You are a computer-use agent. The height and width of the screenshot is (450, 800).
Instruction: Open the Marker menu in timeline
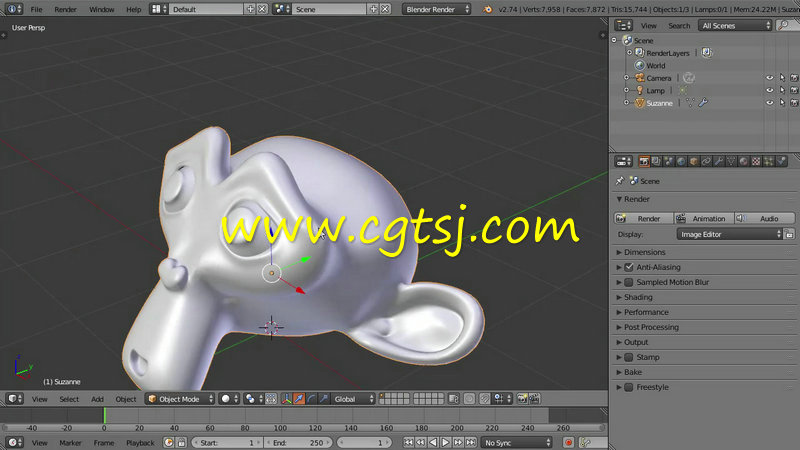[x=70, y=443]
